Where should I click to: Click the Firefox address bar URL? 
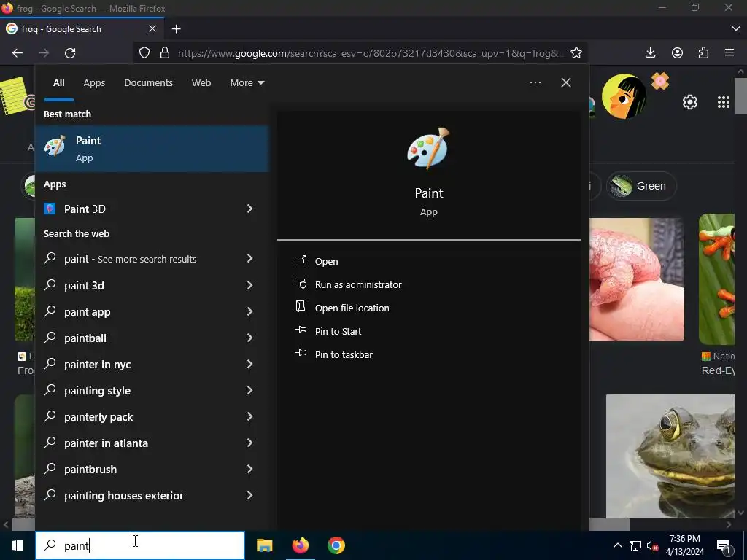point(370,53)
